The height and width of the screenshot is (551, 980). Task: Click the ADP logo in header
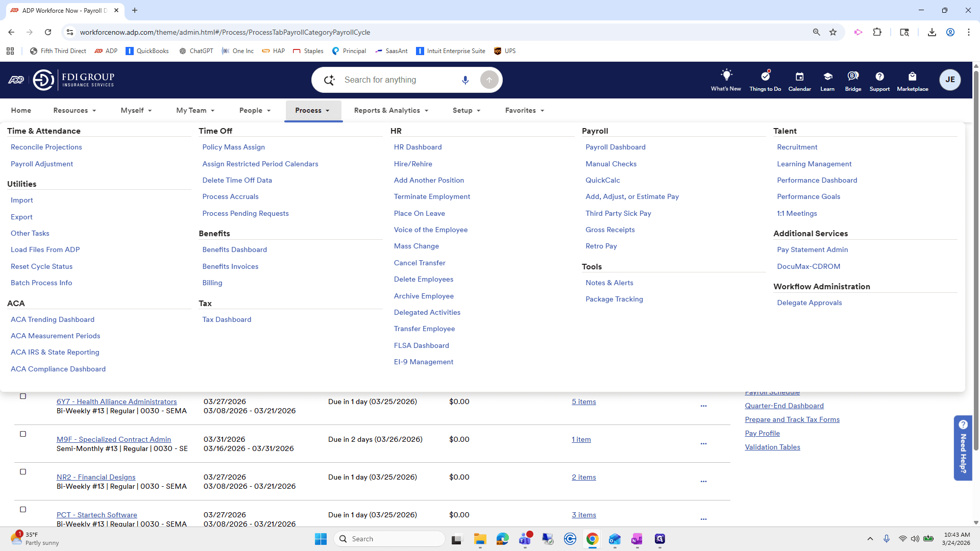16,80
